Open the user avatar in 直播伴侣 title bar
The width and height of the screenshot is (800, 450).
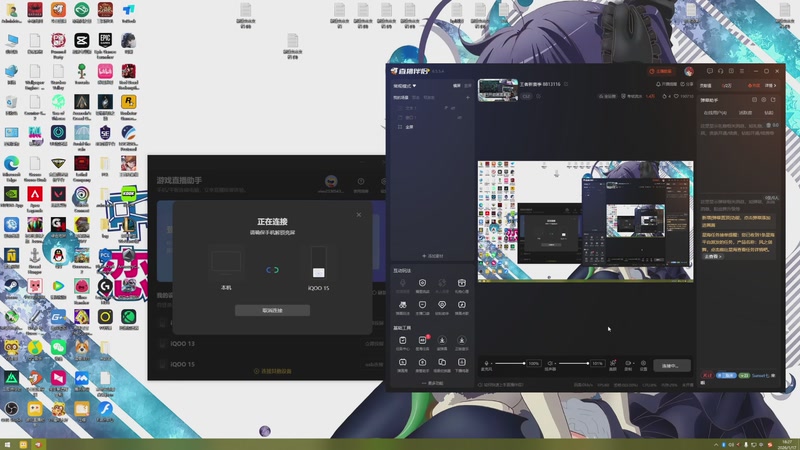tap(689, 71)
